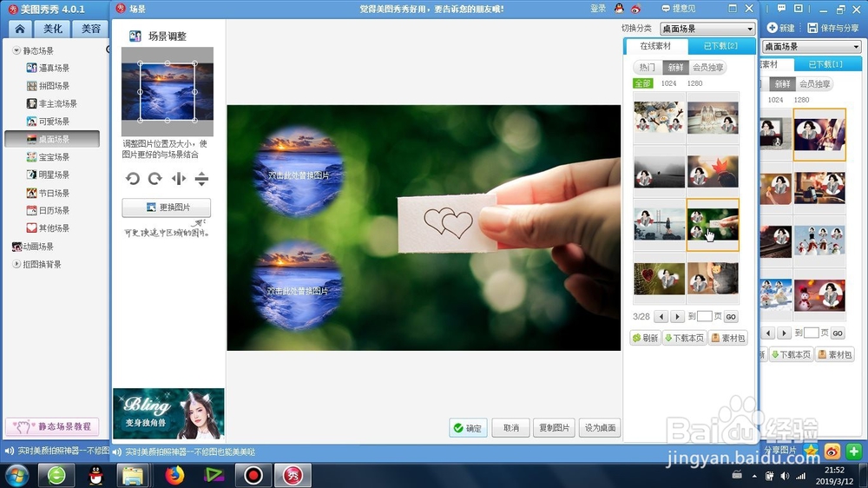The width and height of the screenshot is (868, 488).
Task: Open the 静态场景教程 link
Action: (x=52, y=426)
